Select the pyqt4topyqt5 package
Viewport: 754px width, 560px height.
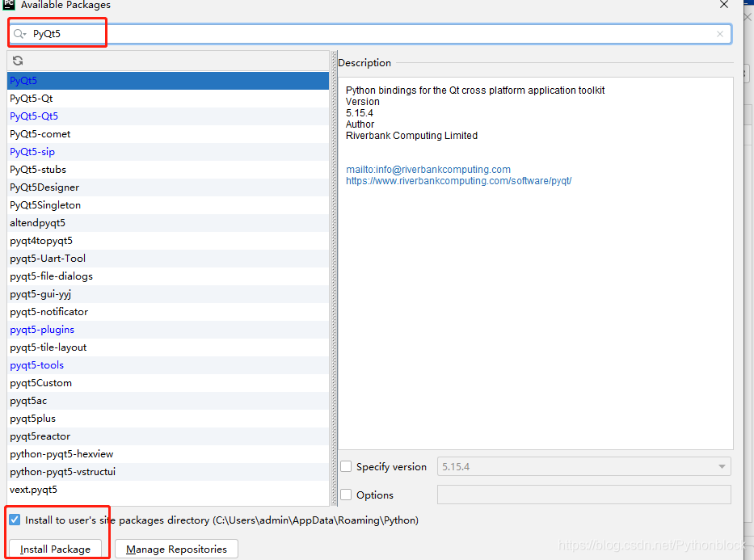168,240
